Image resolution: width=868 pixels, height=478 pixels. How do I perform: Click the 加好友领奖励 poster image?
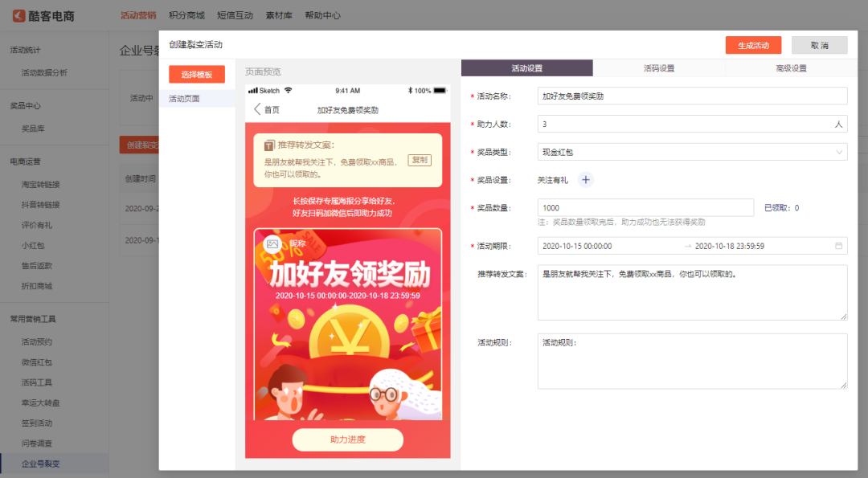coord(348,325)
